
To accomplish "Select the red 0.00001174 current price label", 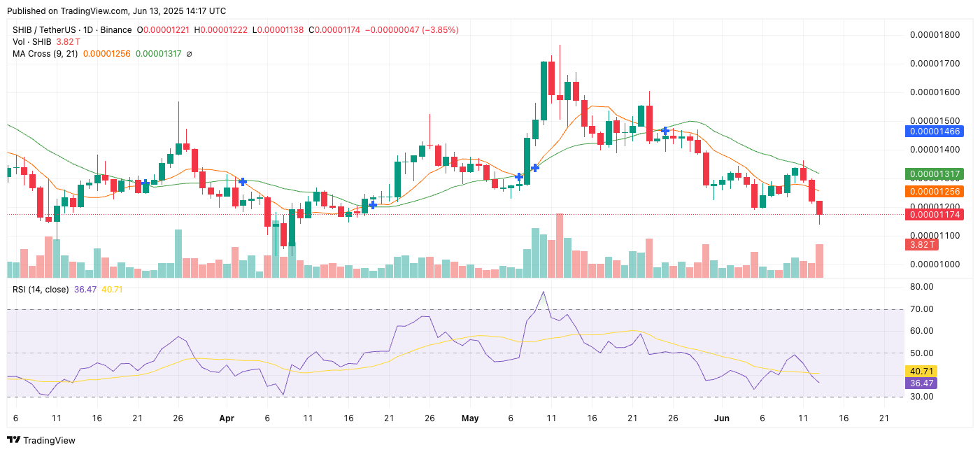I will [x=934, y=214].
